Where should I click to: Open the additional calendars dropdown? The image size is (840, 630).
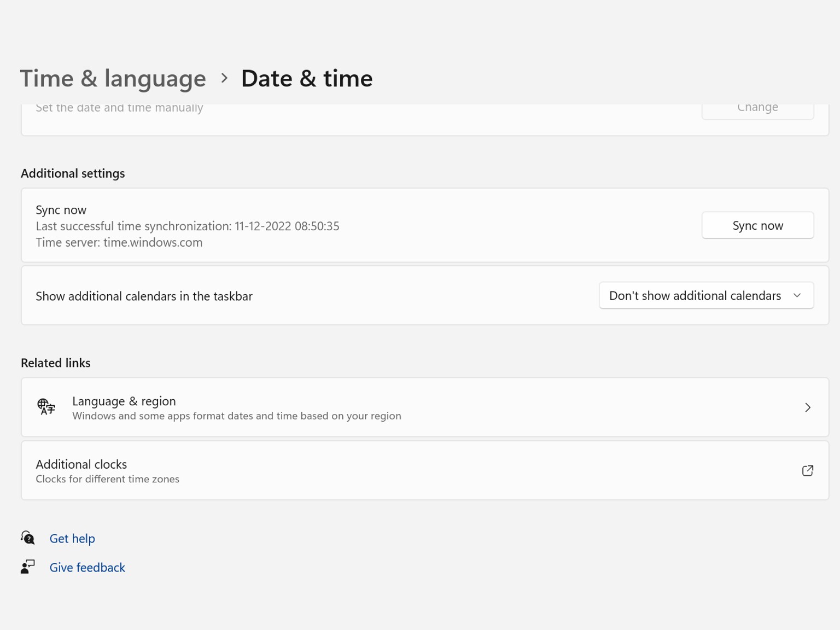705,296
